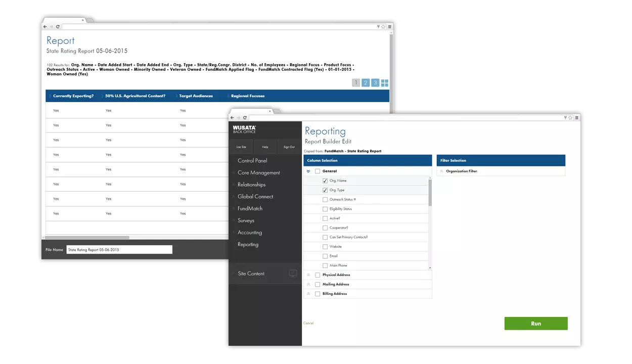Open the browser menu in the Reporting window
Screen dimensions: 632x364
coord(576,118)
